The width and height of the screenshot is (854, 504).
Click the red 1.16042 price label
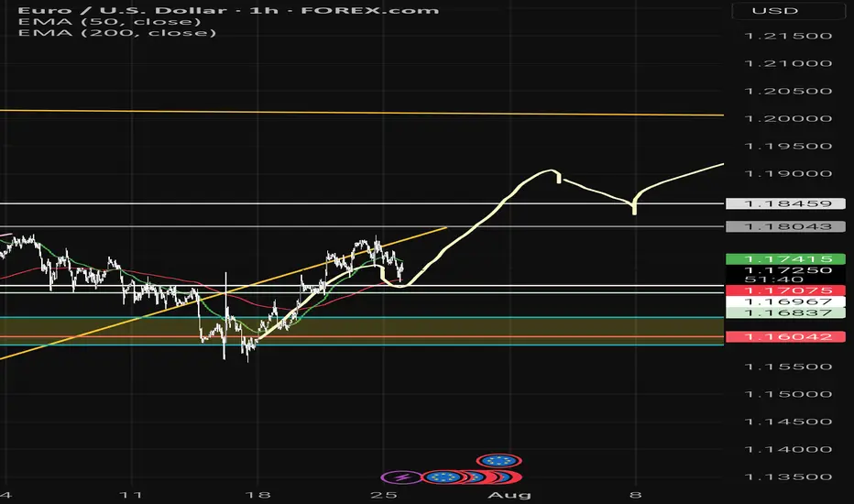786,336
